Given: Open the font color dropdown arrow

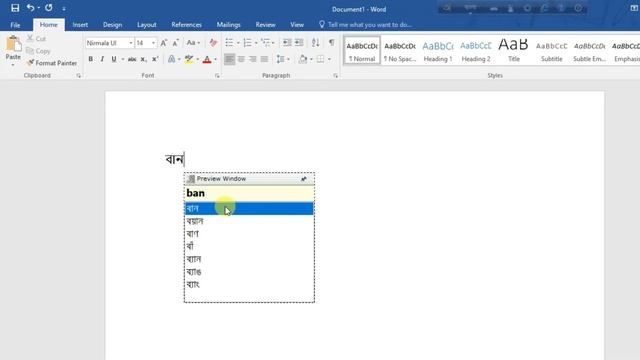Looking at the screenshot, I should click(216, 60).
